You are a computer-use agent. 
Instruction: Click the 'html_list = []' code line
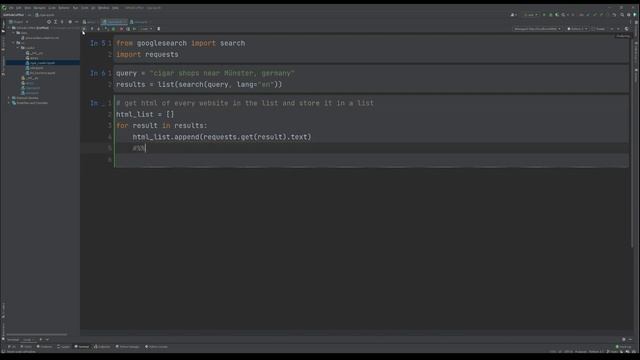click(145, 115)
